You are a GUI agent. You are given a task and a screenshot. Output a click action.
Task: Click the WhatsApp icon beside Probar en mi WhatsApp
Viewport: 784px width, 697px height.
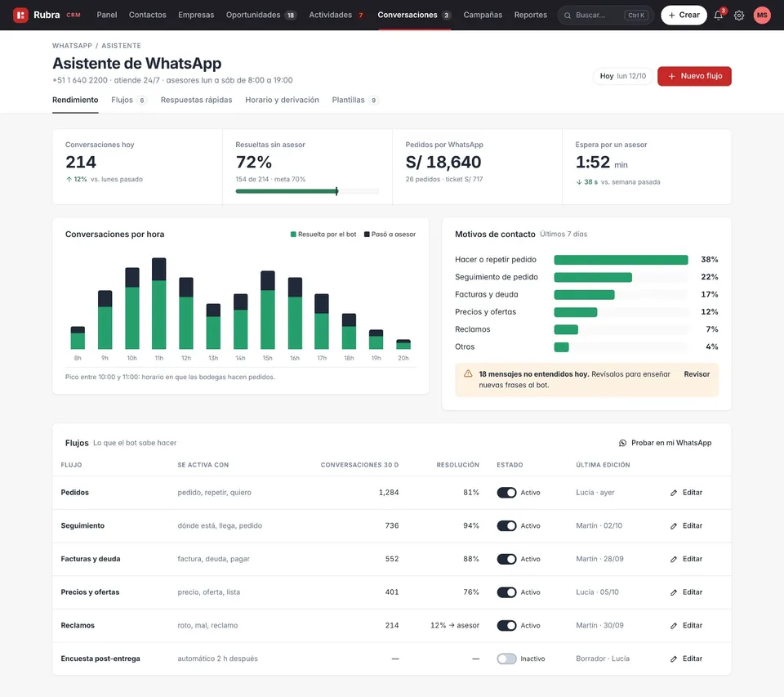[622, 443]
